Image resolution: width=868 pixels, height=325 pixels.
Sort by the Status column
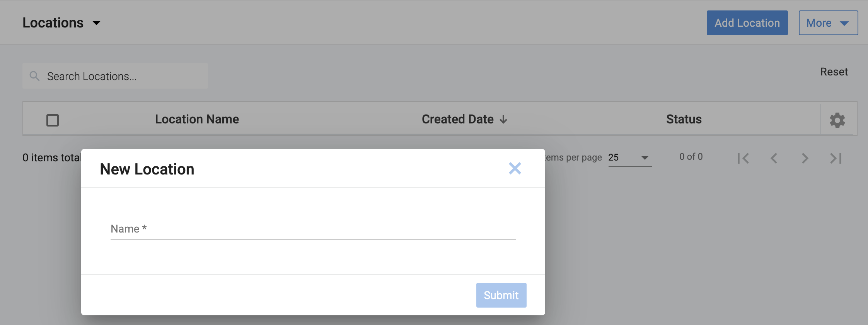[684, 119]
